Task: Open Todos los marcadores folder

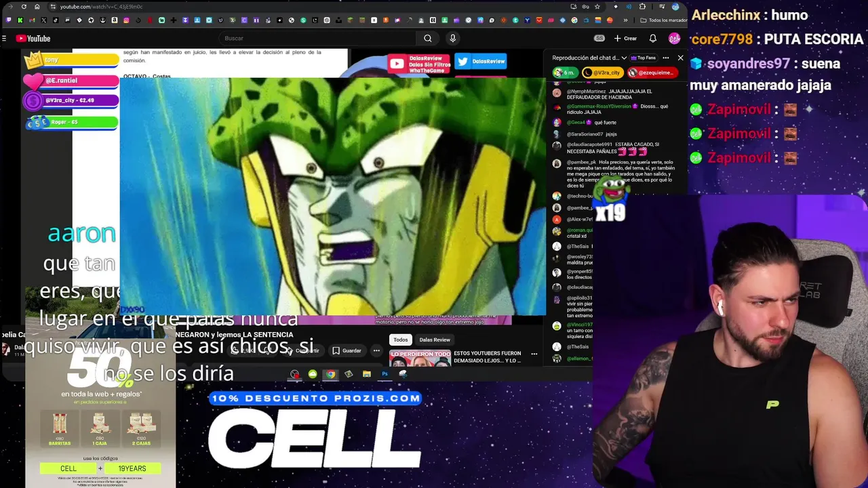Action: pyautogui.click(x=663, y=20)
